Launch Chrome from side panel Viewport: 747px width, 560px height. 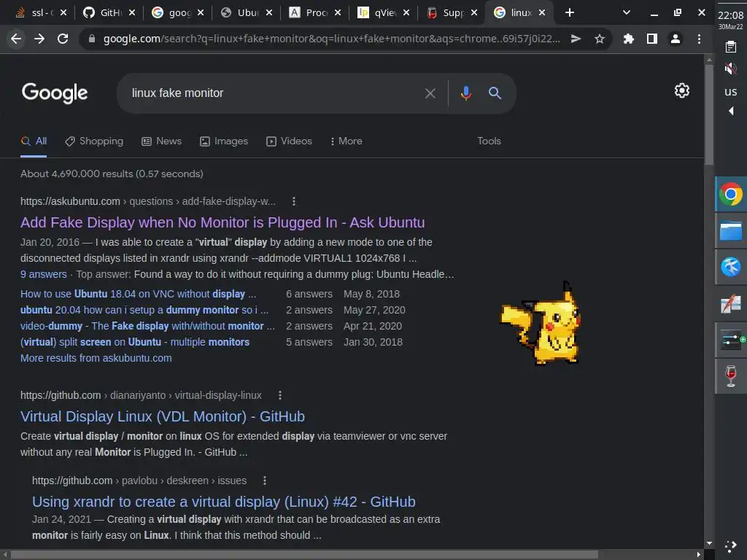[x=731, y=194]
